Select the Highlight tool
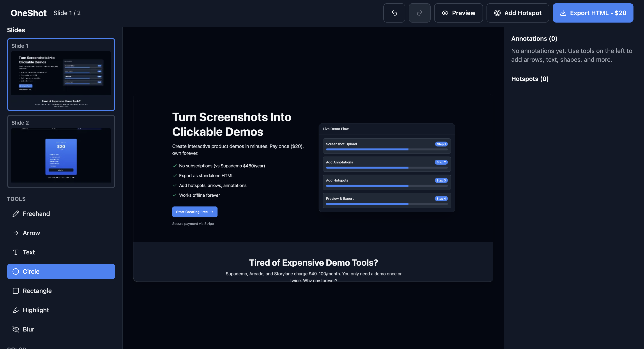This screenshot has width=644, height=349. (36, 310)
